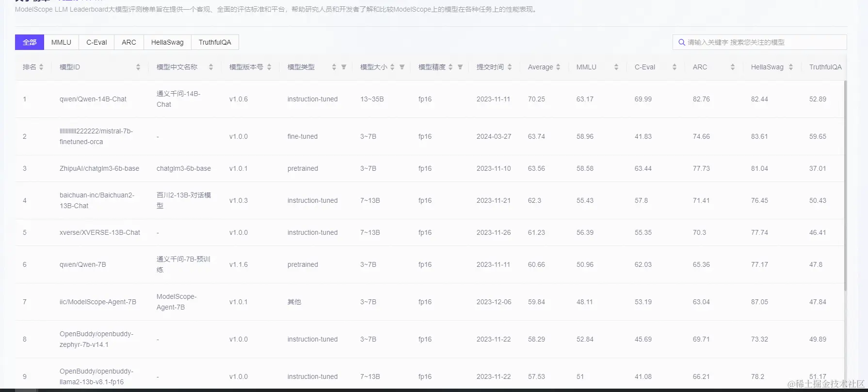
Task: Open xverse/XVERSE-13B-Chat model
Action: [100, 232]
